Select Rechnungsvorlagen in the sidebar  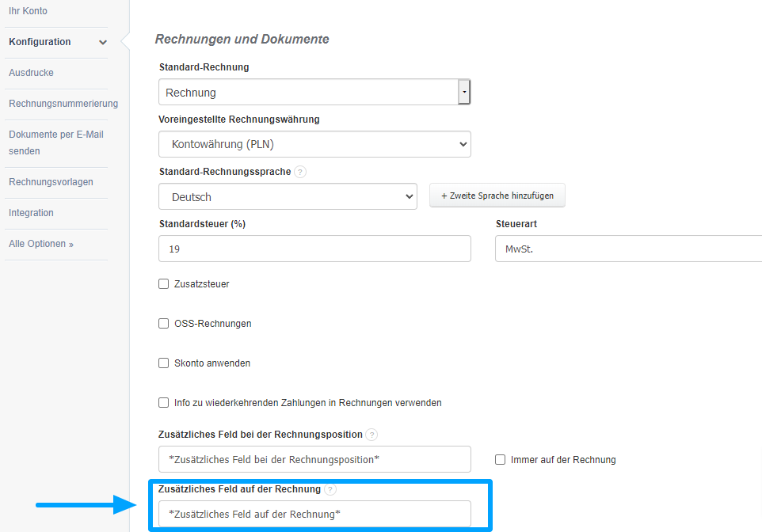pyautogui.click(x=51, y=182)
